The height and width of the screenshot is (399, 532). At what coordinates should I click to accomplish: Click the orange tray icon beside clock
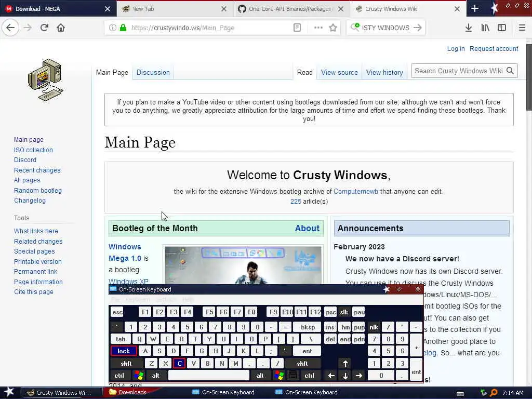494,393
